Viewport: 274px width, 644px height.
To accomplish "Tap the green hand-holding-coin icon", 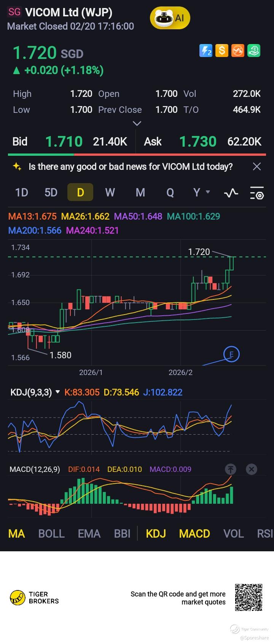I will (254, 51).
